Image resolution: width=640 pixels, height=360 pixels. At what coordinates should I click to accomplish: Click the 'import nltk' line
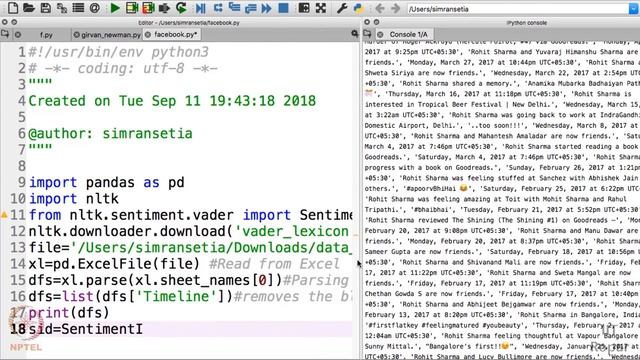(73, 198)
